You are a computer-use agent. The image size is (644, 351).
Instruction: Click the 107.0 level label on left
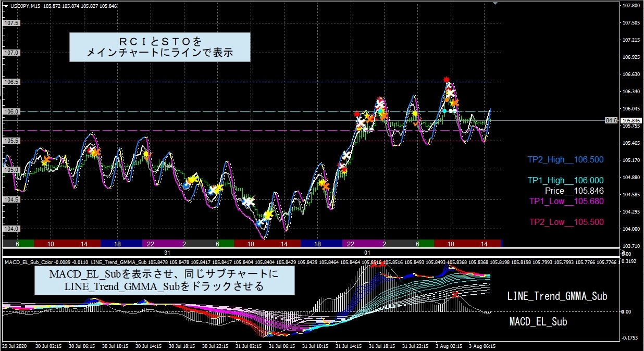(x=11, y=53)
